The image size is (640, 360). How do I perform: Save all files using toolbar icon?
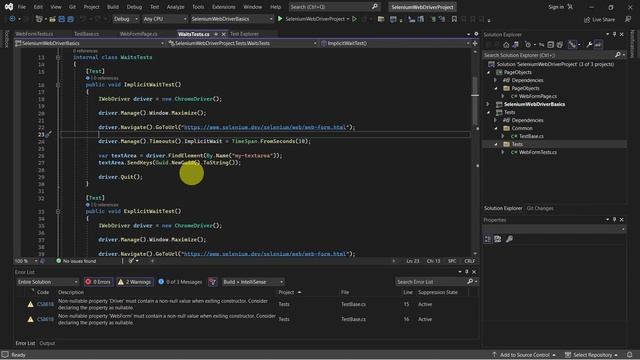point(70,19)
